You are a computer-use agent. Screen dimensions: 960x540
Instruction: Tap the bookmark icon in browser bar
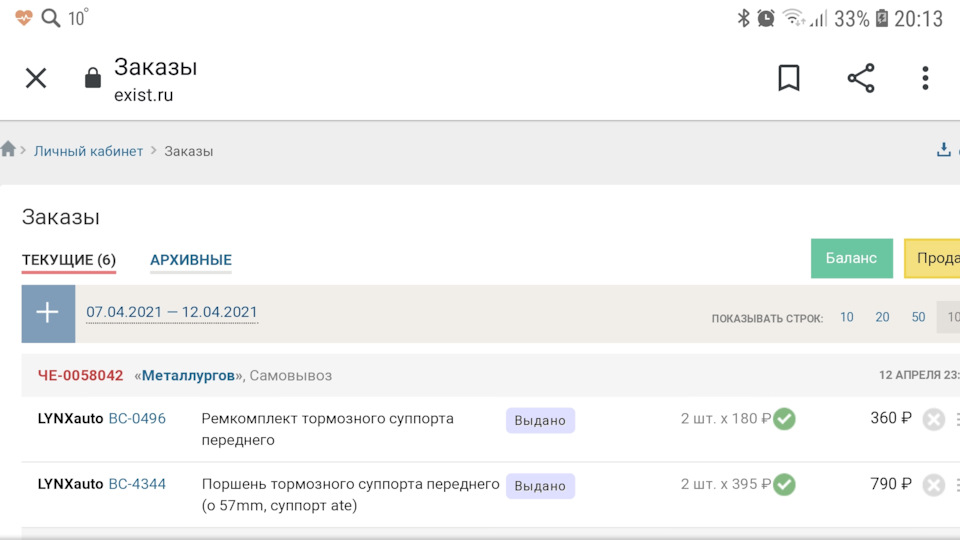click(789, 78)
